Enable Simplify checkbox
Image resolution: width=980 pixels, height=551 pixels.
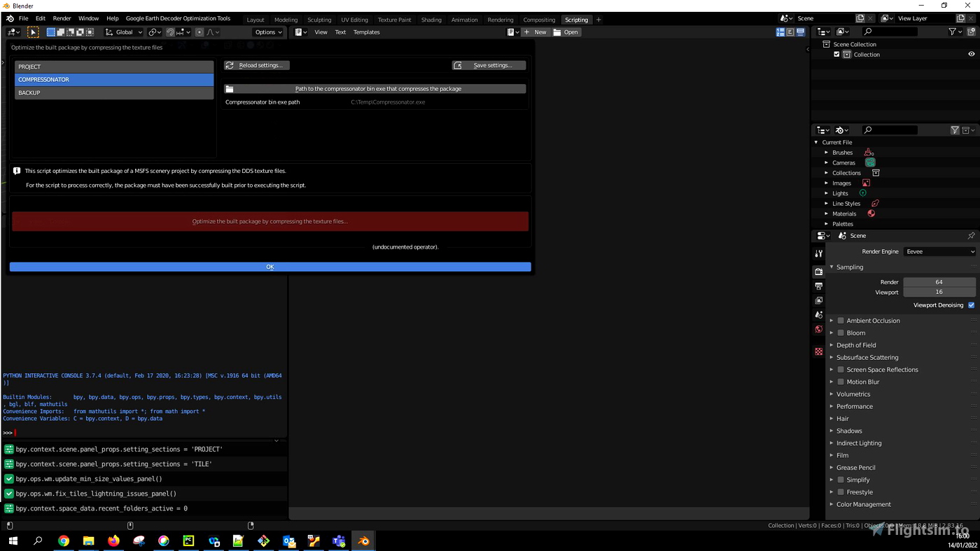point(841,480)
